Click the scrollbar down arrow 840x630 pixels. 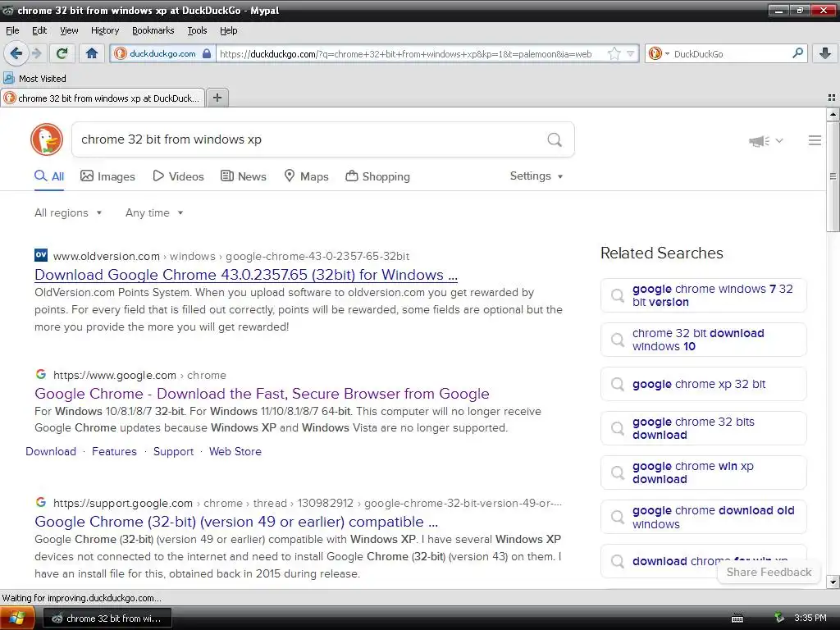(833, 582)
